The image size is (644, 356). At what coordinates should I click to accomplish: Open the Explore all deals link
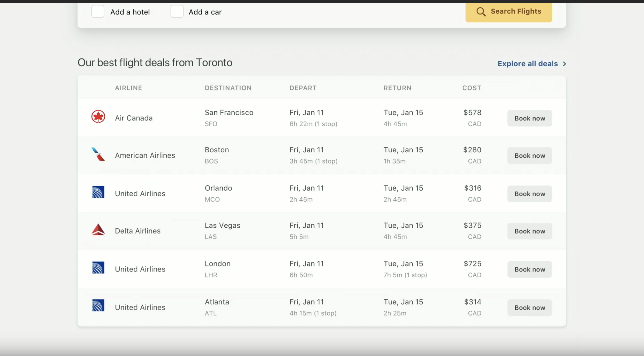(528, 64)
